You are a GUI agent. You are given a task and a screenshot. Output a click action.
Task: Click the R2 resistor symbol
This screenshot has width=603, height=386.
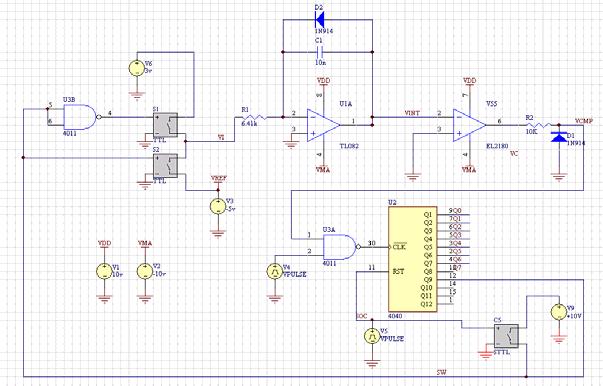click(x=539, y=125)
